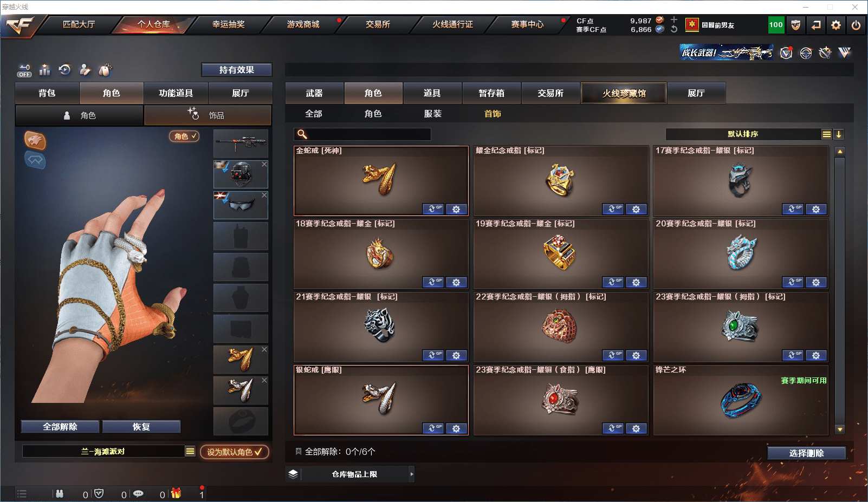Click the power exit icon

[856, 25]
